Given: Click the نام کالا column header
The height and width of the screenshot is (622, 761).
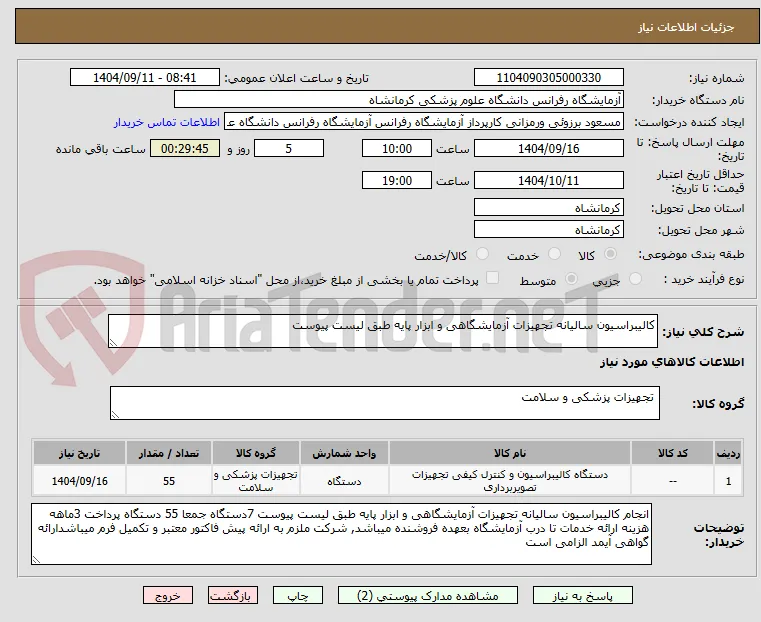Looking at the screenshot, I should click(510, 453).
